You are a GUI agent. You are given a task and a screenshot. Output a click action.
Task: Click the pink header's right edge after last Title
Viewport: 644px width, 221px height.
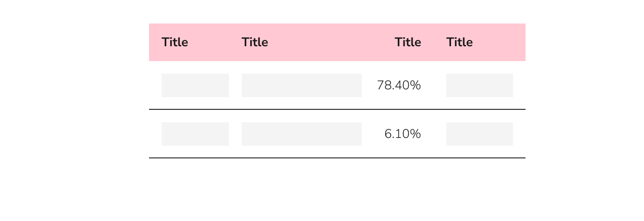pyautogui.click(x=519, y=42)
